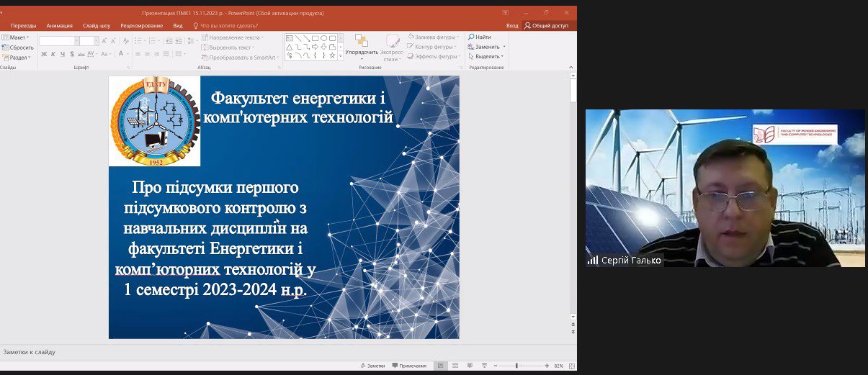Open Экспресс-стили quick styles
868x375 pixels.
[x=392, y=48]
